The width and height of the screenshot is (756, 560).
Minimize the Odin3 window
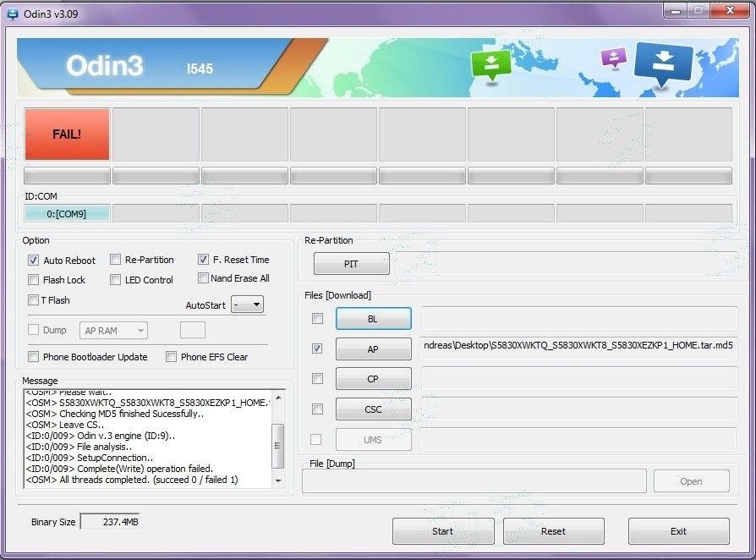[676, 11]
